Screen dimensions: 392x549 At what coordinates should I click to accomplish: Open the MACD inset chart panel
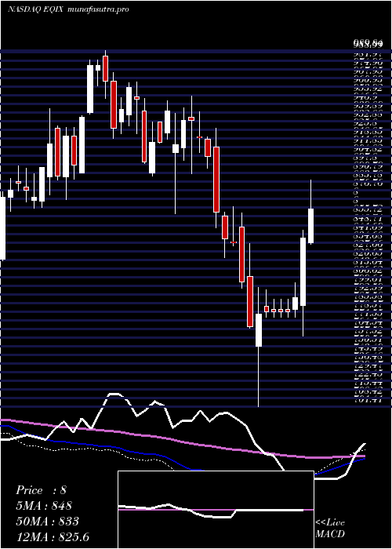coord(216,510)
